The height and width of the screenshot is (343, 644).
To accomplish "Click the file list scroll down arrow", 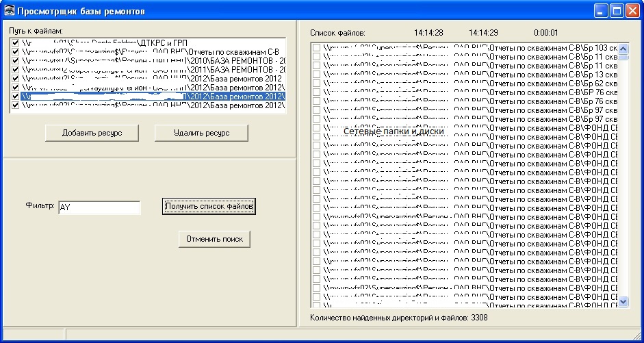I will 623,301.
